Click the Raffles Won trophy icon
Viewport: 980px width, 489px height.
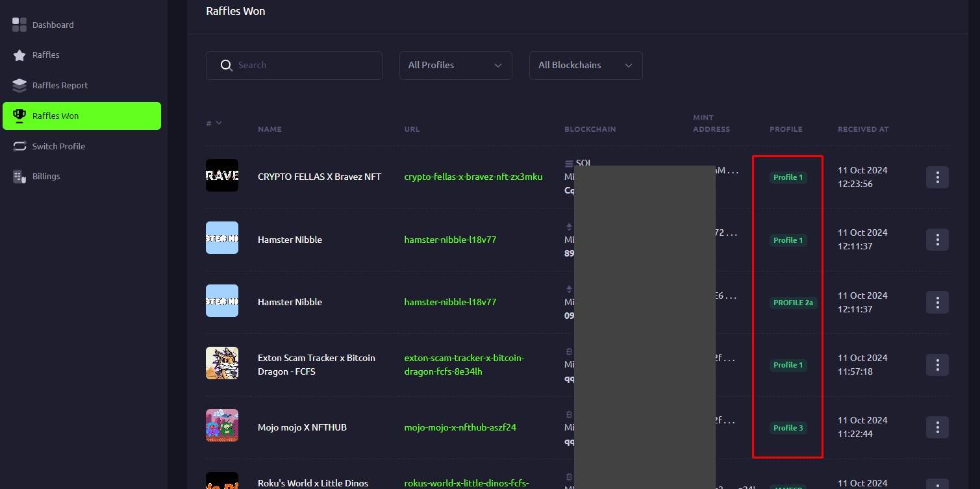point(19,116)
